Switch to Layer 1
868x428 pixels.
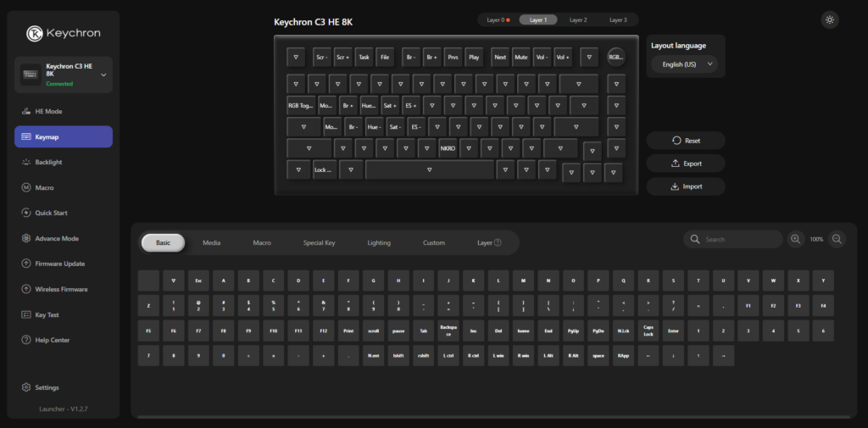pyautogui.click(x=538, y=20)
